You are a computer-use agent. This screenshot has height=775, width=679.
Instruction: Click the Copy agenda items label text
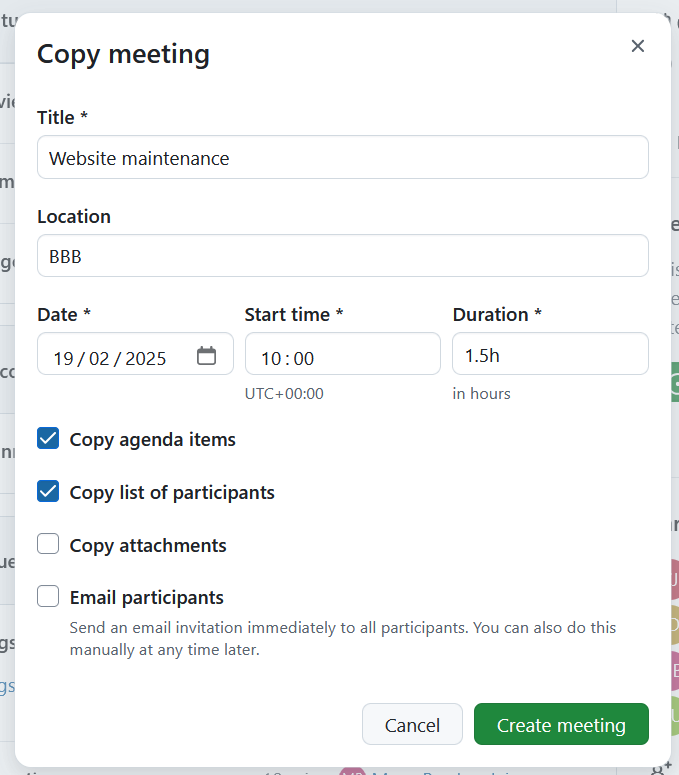pos(152,439)
